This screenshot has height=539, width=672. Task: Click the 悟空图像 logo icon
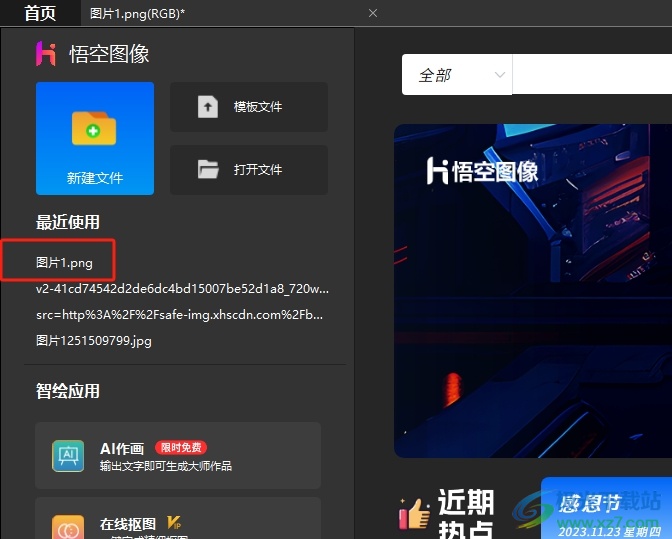click(46, 54)
